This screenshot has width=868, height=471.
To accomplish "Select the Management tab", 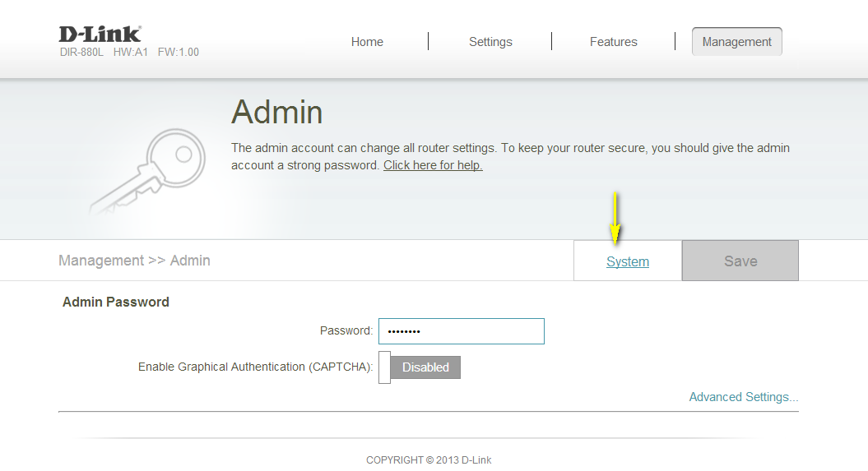I will (x=736, y=42).
